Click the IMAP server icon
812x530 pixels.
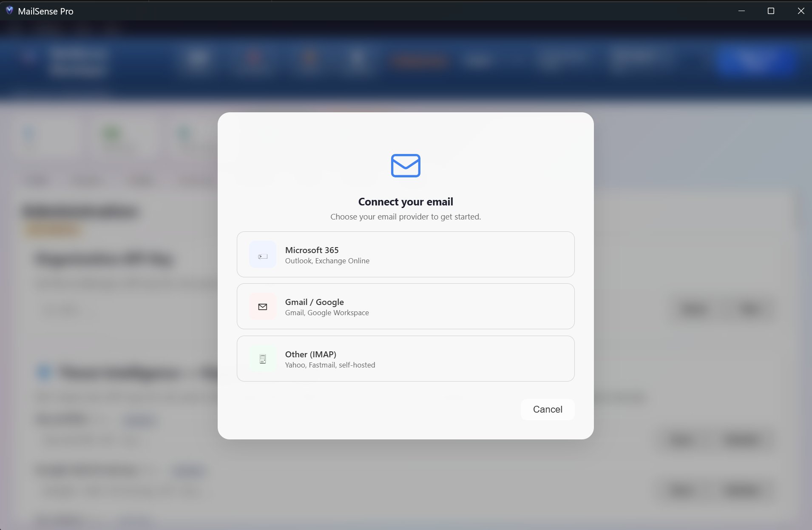click(263, 359)
